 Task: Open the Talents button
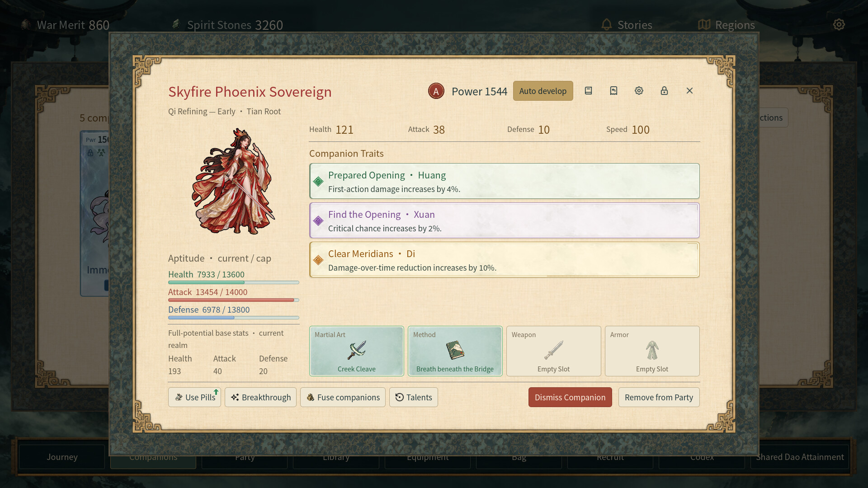(x=414, y=397)
